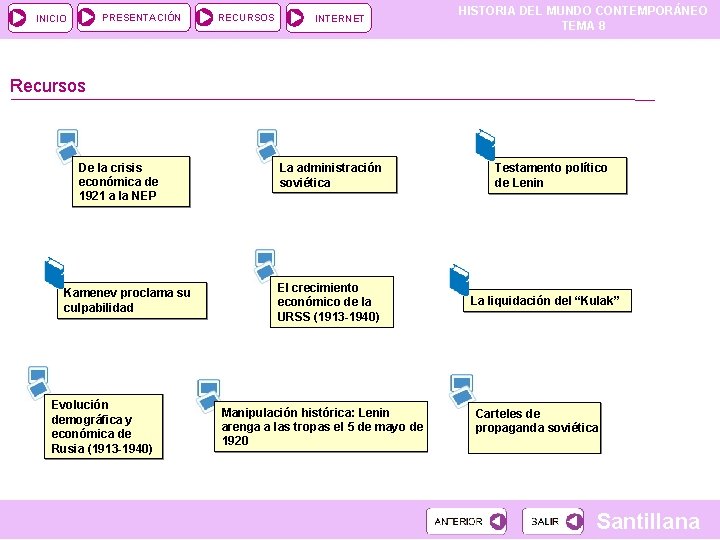This screenshot has height=540, width=720.
Task: Open 'Testamento político de Lenin' document
Action: (557, 175)
